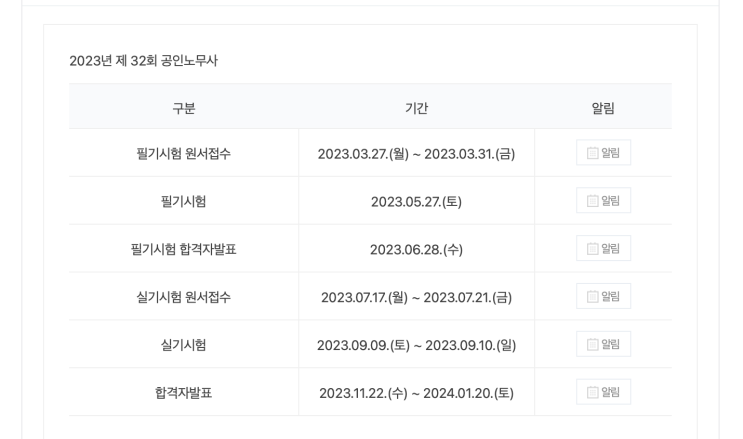The height and width of the screenshot is (439, 743).
Task: Click the 합격자발표 label in the last row
Action: pyautogui.click(x=183, y=393)
